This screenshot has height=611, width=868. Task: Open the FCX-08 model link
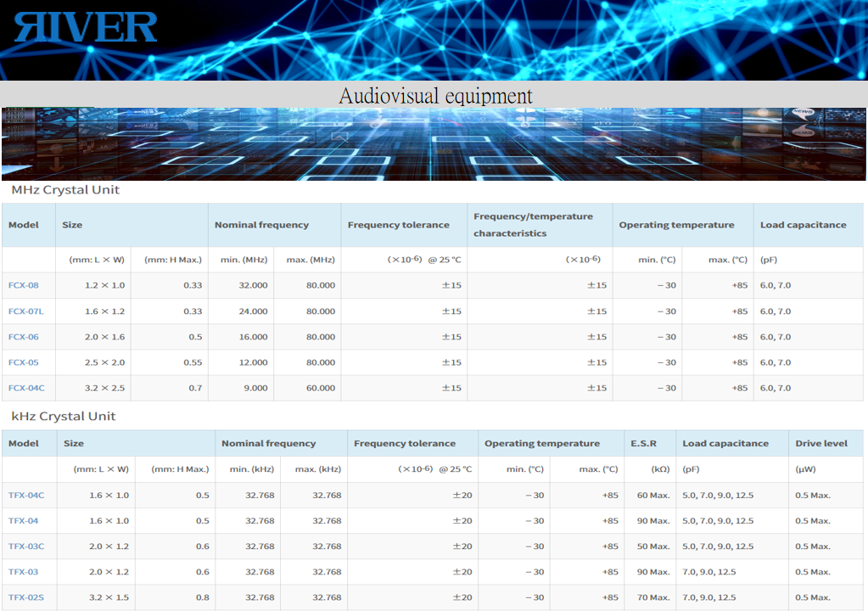(x=24, y=285)
